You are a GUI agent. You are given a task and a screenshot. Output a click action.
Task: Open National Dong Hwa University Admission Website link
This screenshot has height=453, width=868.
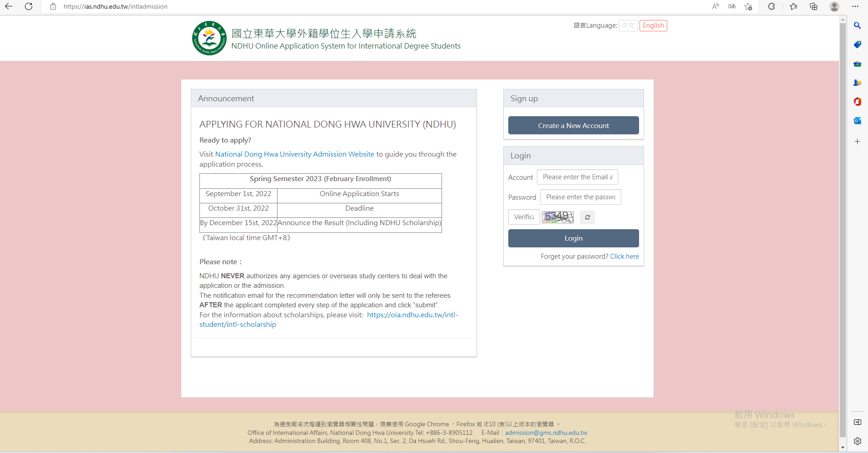295,154
